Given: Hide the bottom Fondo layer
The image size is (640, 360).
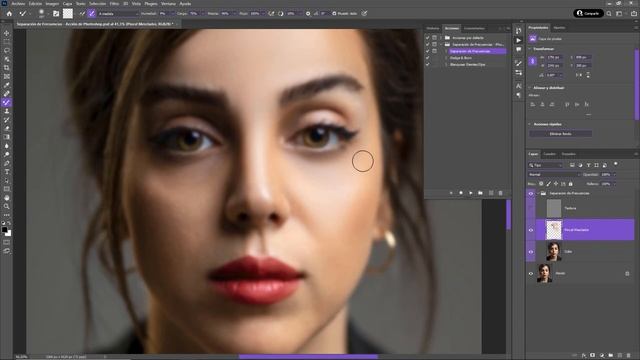Looking at the screenshot, I should coord(531,273).
